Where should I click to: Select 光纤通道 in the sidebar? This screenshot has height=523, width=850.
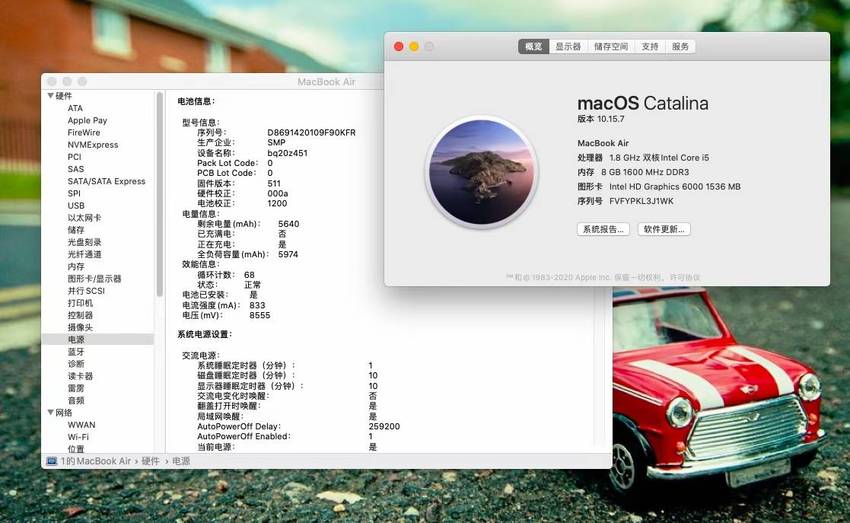(84, 254)
